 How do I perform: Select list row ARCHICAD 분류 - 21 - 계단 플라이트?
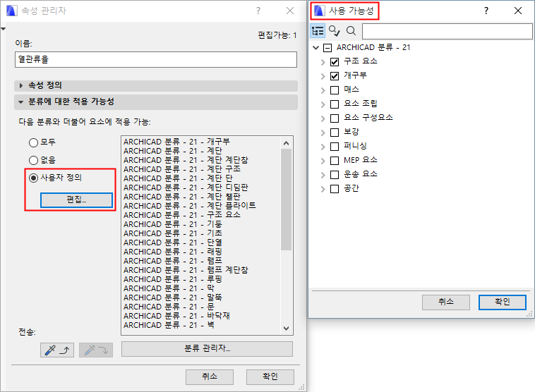click(201, 206)
